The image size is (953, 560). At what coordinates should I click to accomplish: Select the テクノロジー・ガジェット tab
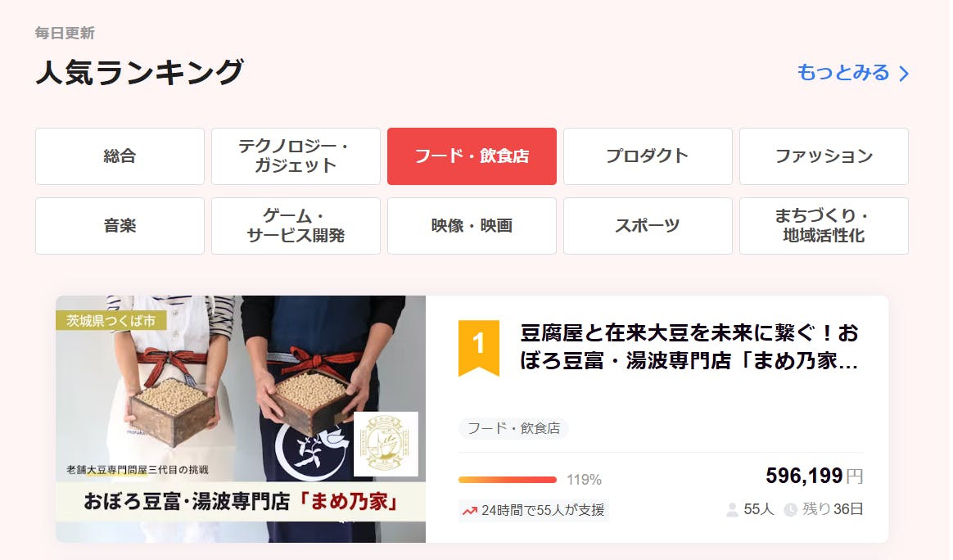(x=296, y=156)
